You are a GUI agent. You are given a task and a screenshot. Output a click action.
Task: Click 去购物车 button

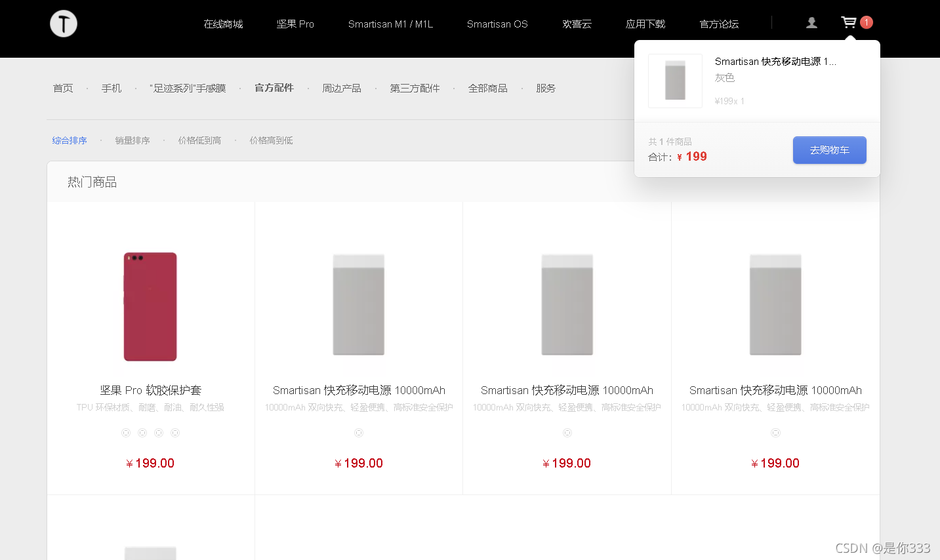pyautogui.click(x=830, y=150)
